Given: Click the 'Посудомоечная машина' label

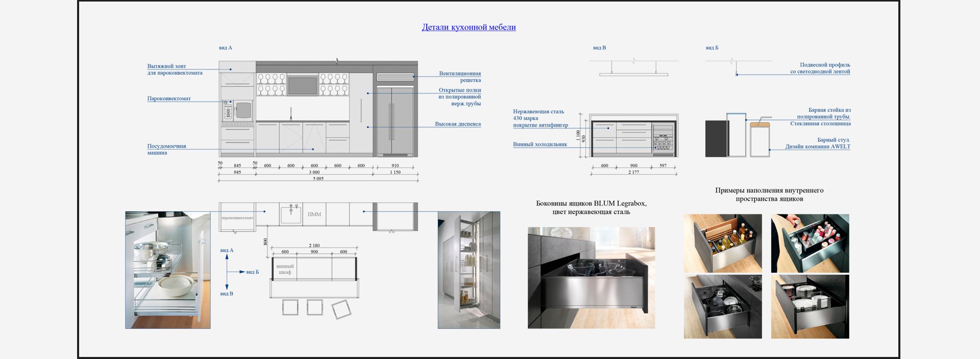Looking at the screenshot, I should coord(166,149).
